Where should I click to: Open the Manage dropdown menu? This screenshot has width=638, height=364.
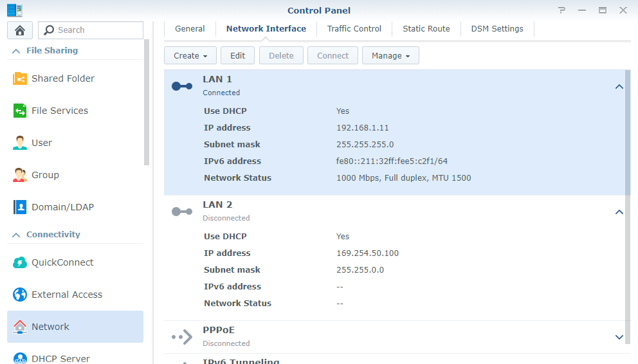coord(390,55)
